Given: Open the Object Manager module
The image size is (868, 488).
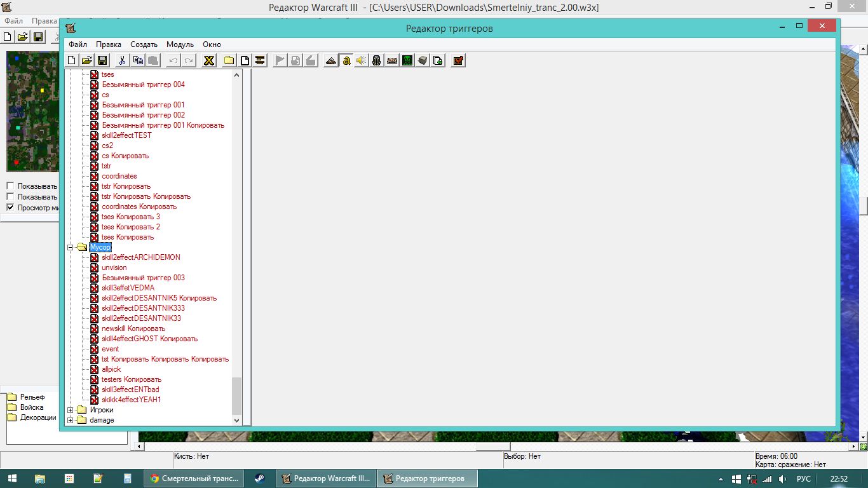Looking at the screenshot, I should pos(422,60).
